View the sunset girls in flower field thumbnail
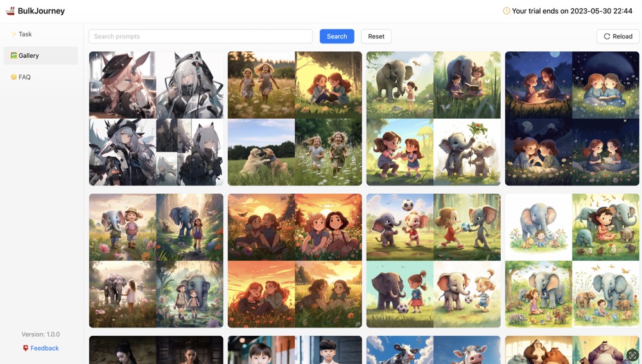 295,261
